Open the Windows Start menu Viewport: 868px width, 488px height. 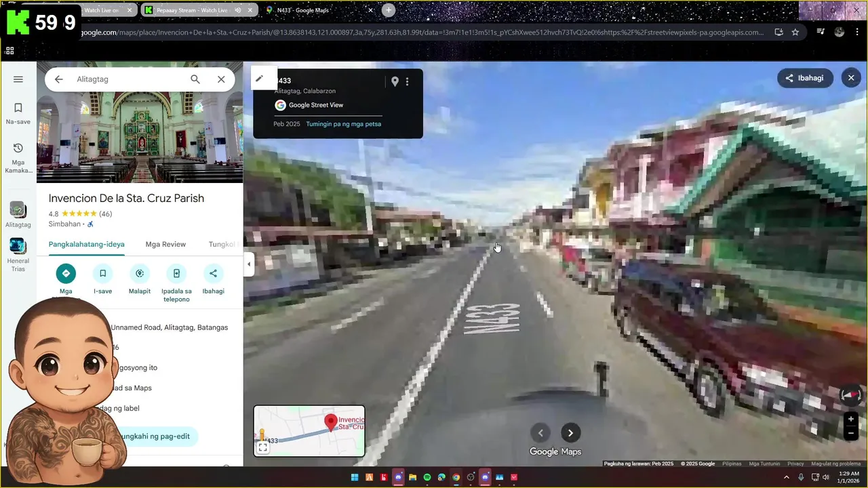[x=355, y=477]
